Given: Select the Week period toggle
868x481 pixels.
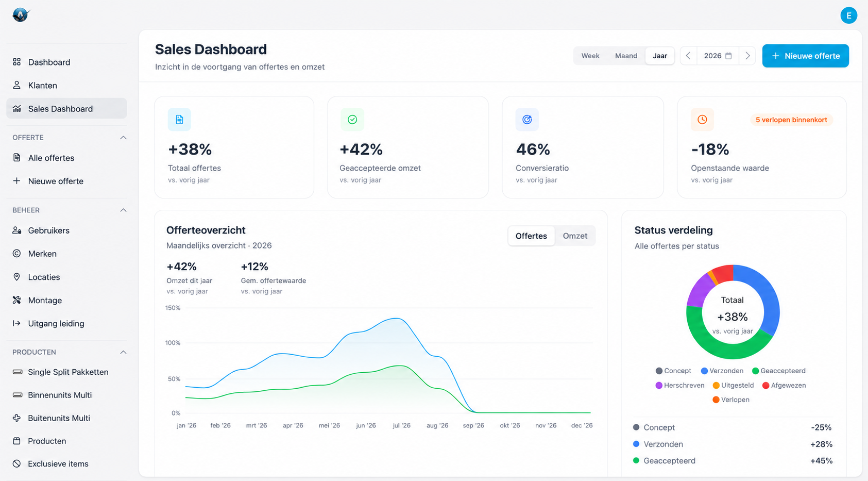Looking at the screenshot, I should 590,56.
